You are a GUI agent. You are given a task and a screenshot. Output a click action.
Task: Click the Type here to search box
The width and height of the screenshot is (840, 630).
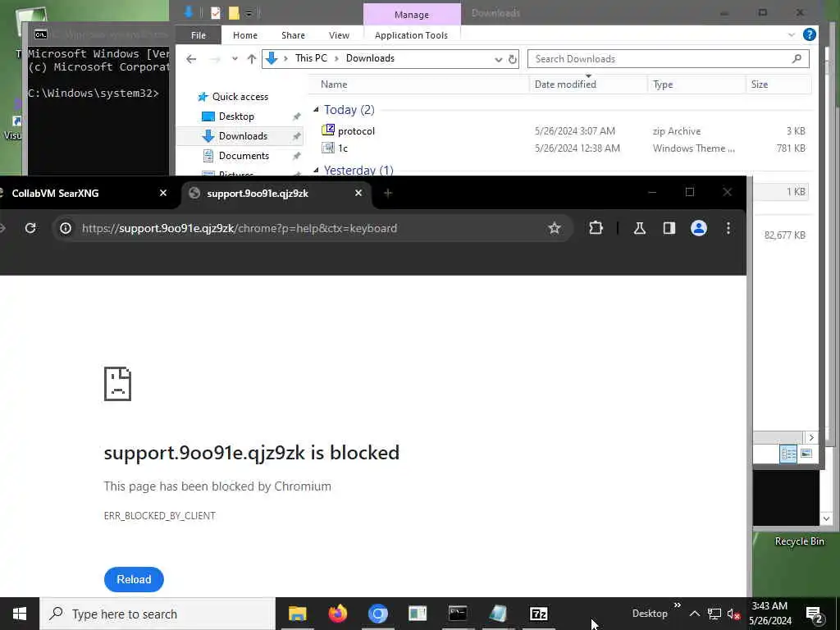[157, 614]
